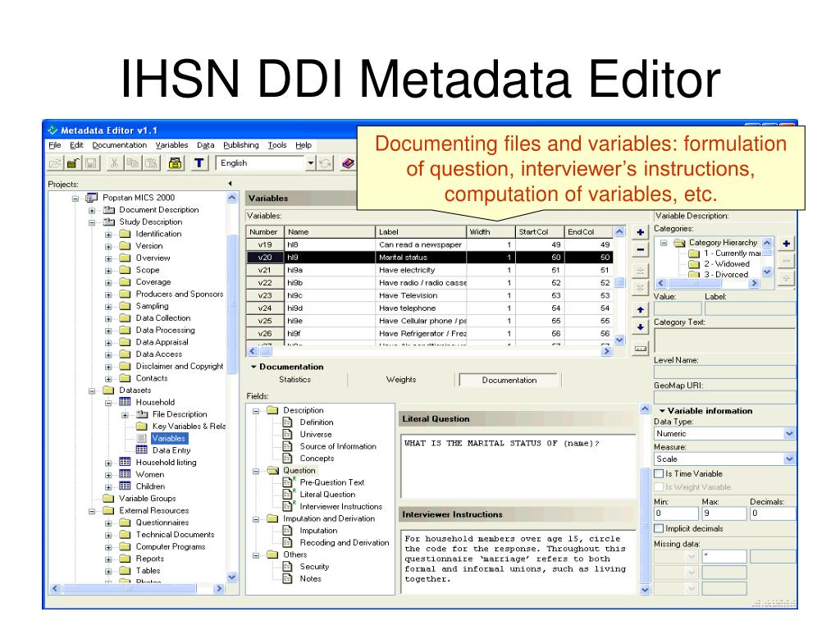Viewport: 840px width, 630px height.
Task: Click the Household dataset grid icon
Action: (125, 402)
